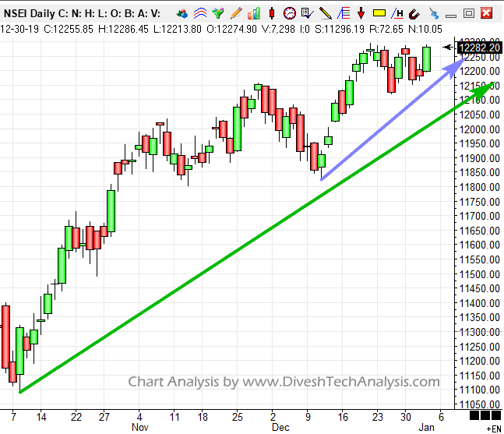Open the checklist notes icon
The image size is (504, 434).
[x=307, y=13]
